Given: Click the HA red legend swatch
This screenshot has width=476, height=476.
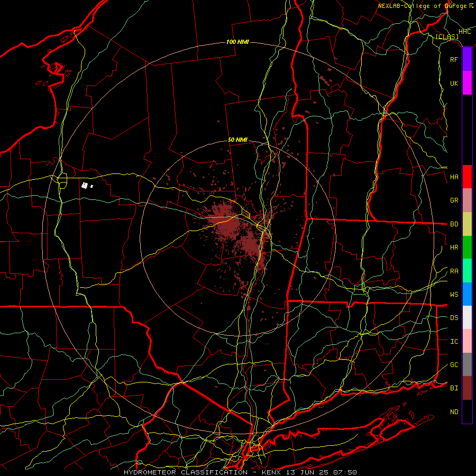Looking at the screenshot, I should 467,177.
